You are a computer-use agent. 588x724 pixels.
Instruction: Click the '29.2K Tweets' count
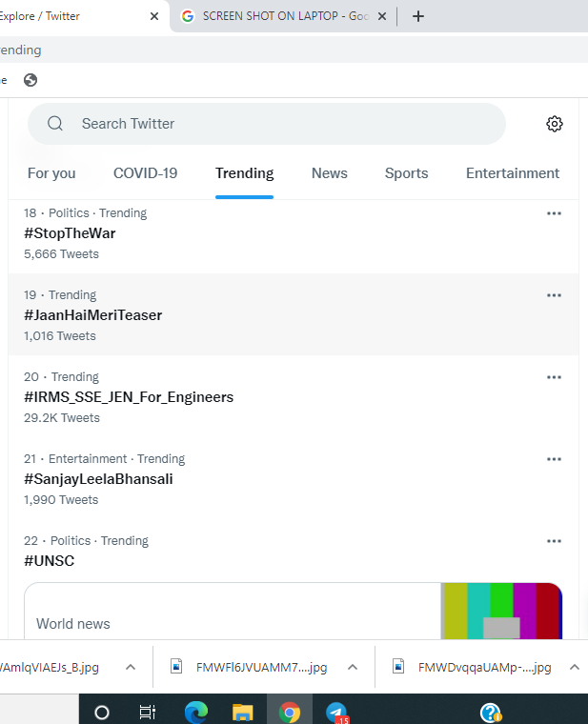pyautogui.click(x=62, y=418)
